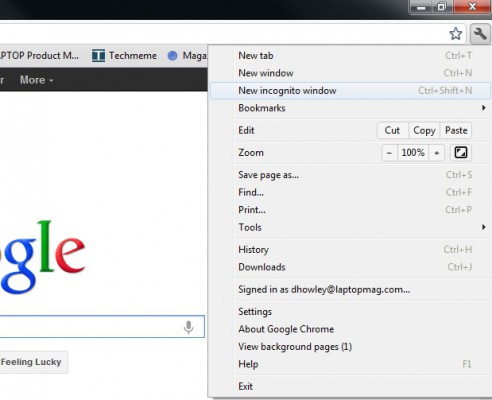The height and width of the screenshot is (400, 492).
Task: Click the voice search microphone icon
Action: click(x=188, y=327)
